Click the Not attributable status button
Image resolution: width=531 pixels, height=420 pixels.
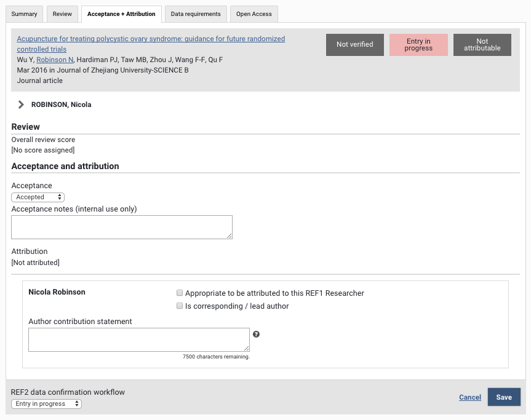tap(482, 45)
